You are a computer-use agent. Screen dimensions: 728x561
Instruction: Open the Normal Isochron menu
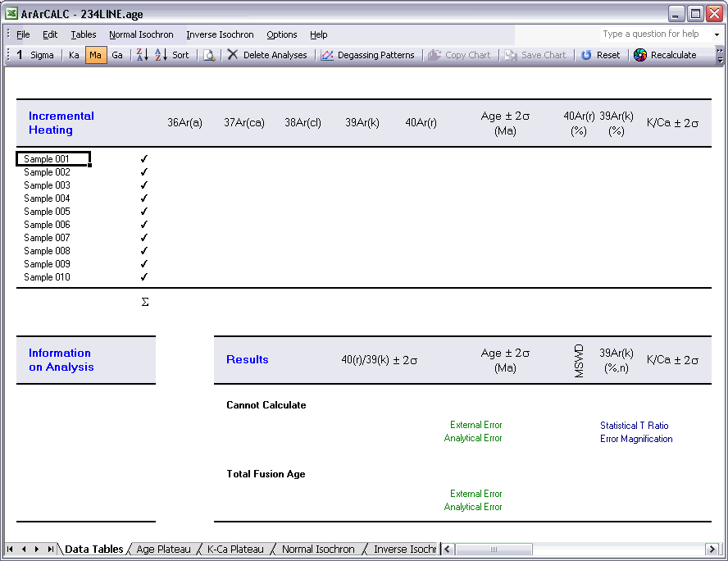(141, 34)
